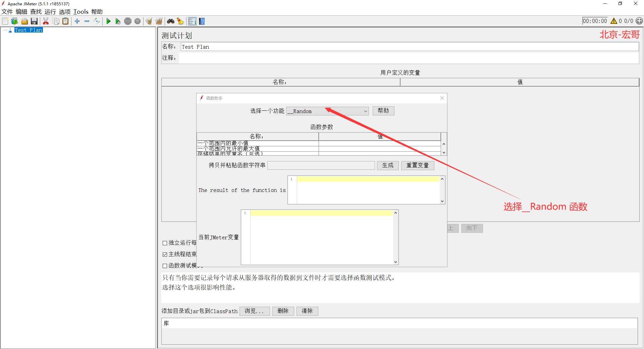644x349 pixels.
Task: Open the Tools menu
Action: click(81, 12)
